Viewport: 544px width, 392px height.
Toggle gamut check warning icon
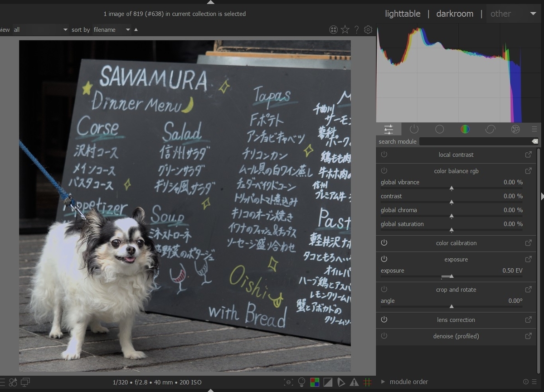pos(354,382)
